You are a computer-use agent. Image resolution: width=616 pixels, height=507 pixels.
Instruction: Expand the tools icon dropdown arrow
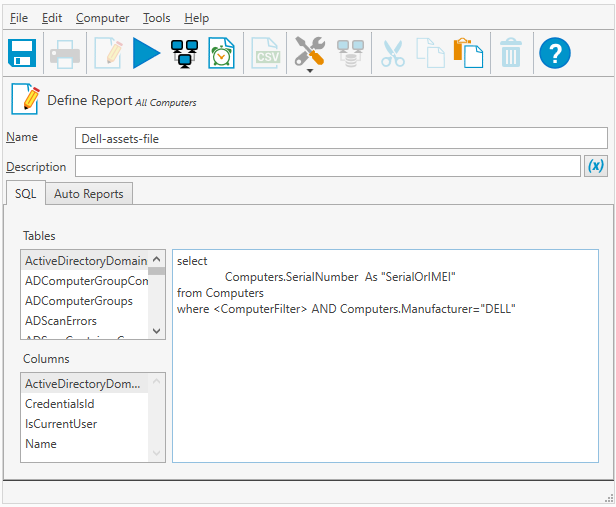[x=310, y=71]
